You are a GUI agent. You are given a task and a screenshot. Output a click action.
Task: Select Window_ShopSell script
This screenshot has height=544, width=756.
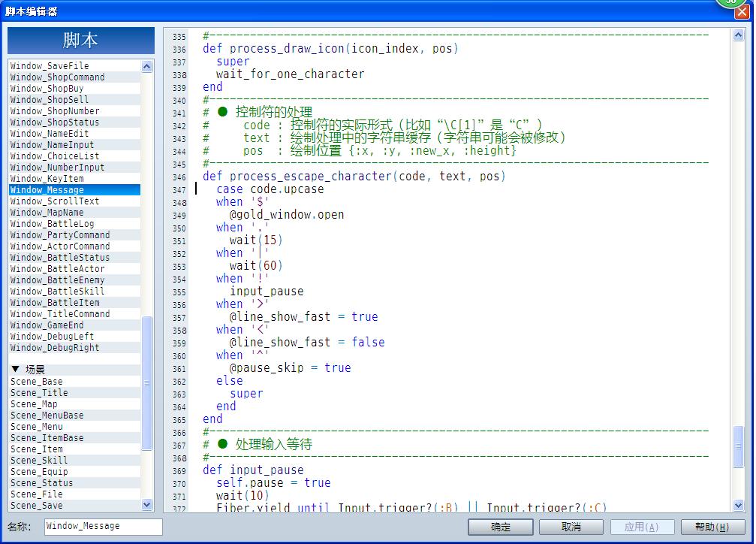(75, 99)
